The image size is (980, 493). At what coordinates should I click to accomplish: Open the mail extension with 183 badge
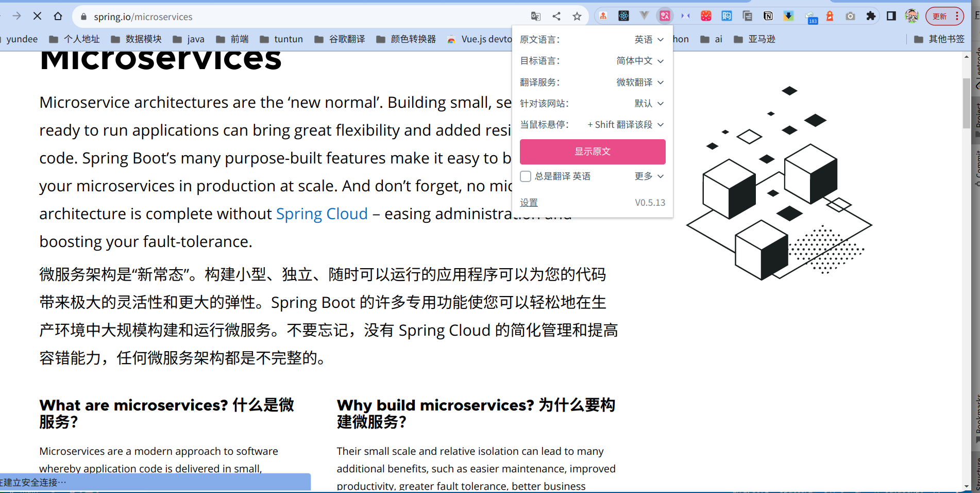click(x=810, y=17)
